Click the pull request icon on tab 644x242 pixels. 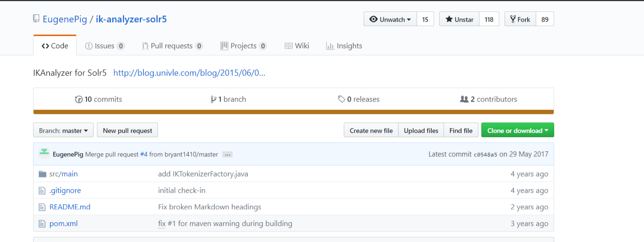(145, 46)
